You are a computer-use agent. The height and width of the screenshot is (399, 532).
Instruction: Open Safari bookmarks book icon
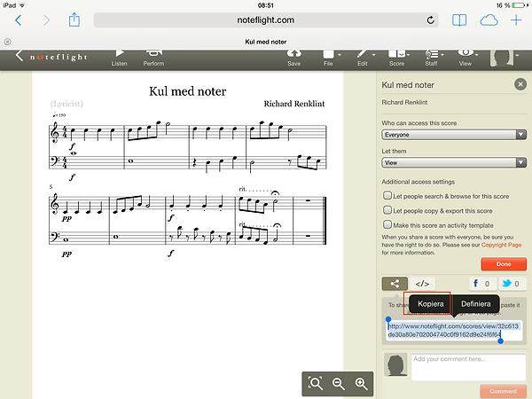(459, 20)
